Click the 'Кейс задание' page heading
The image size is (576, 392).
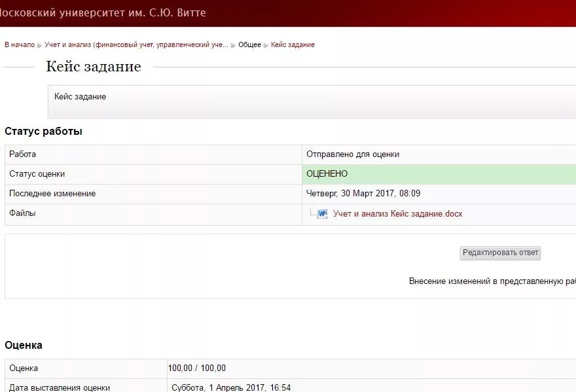pos(94,67)
